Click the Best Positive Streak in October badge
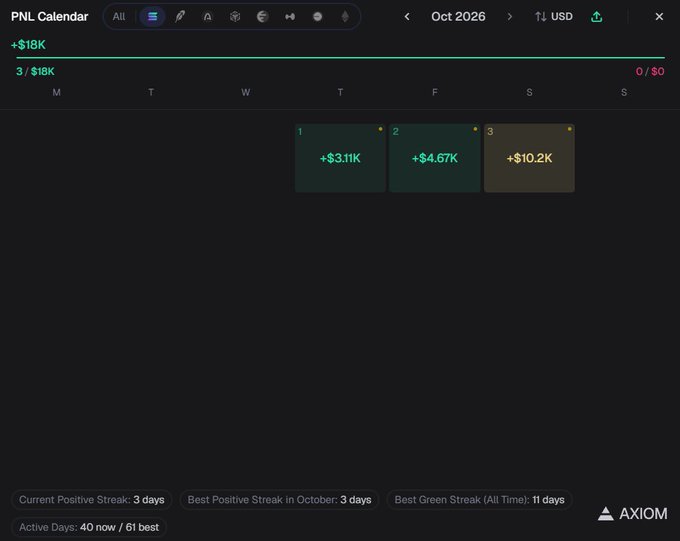 tap(279, 499)
